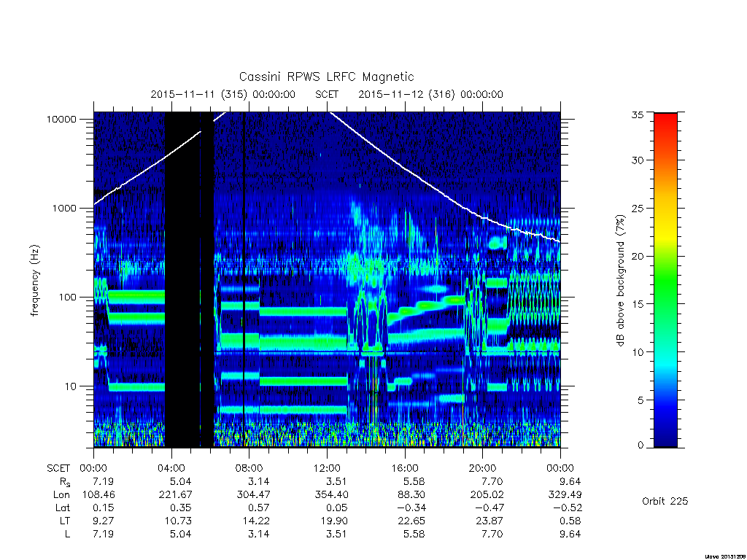Click the 10000 Hz tick label
The image size is (747, 560).
point(61,119)
